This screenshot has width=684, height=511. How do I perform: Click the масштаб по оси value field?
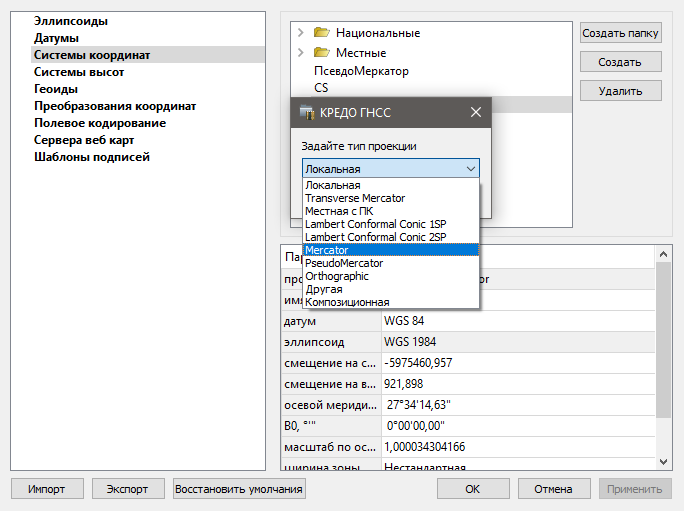515,446
